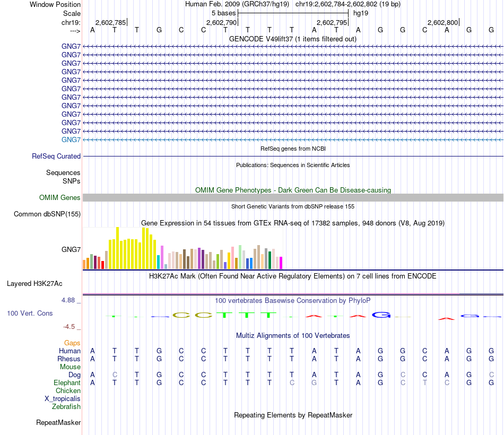Click the H3K27Ac Mark ENCODE track title

(293, 276)
